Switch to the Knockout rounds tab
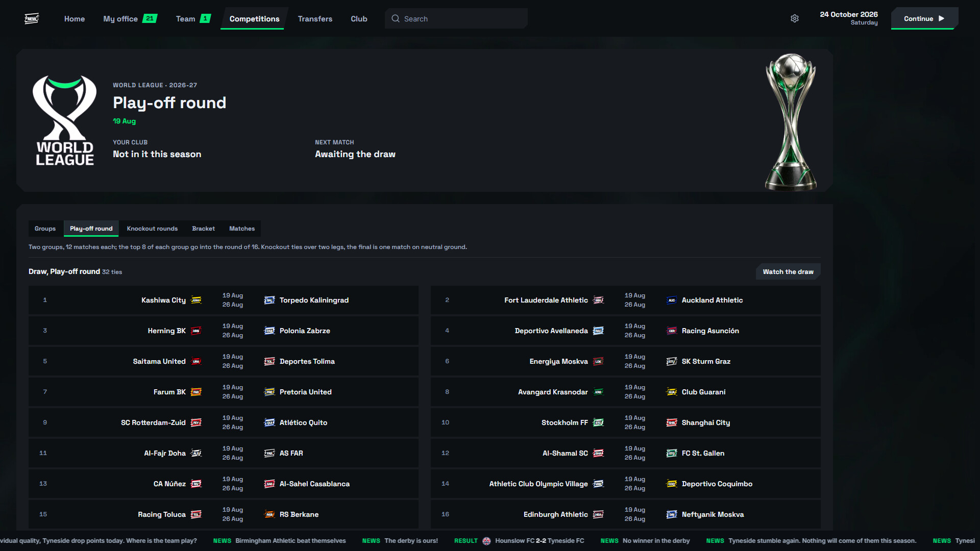 (152, 229)
